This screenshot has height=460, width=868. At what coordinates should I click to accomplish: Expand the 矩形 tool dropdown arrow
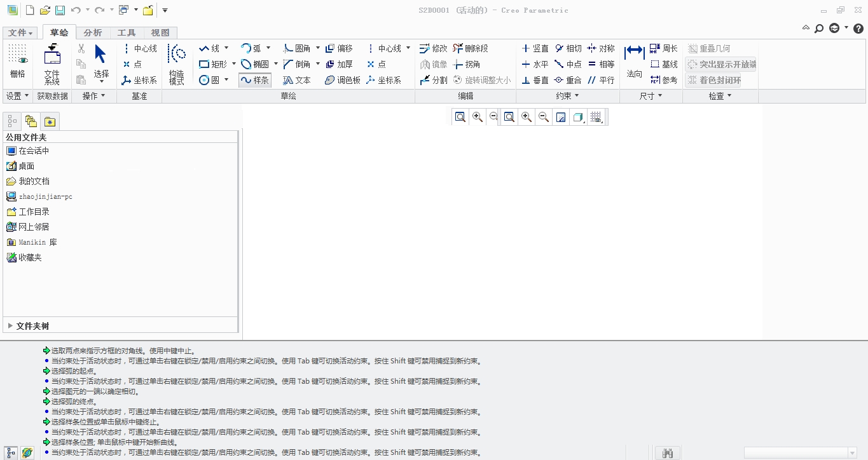pyautogui.click(x=233, y=64)
